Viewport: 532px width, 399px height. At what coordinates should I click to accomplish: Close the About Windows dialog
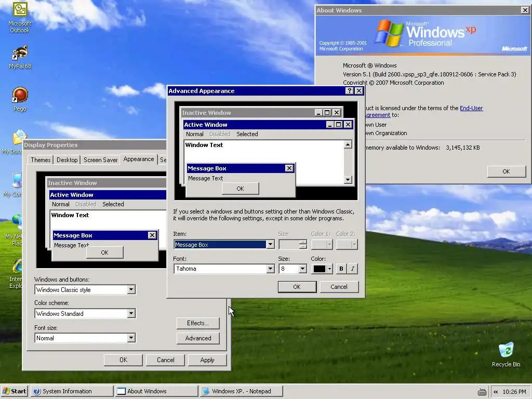[x=525, y=10]
